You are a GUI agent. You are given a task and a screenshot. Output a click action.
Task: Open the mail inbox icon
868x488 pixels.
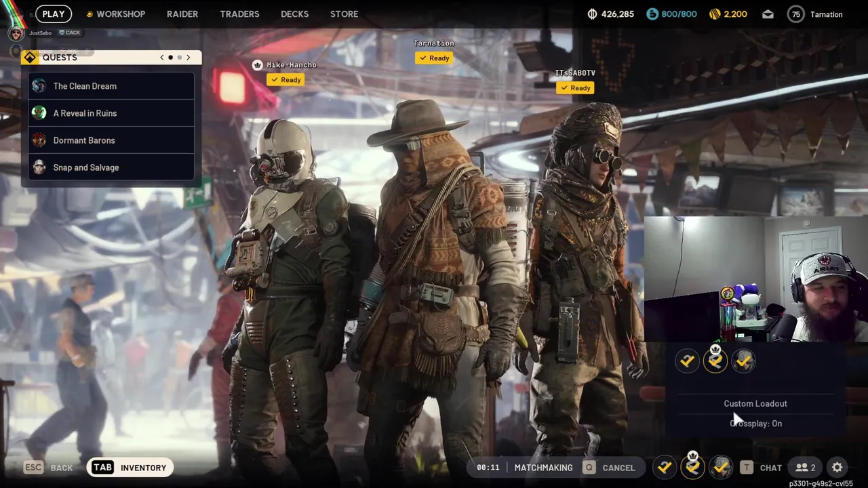point(768,14)
